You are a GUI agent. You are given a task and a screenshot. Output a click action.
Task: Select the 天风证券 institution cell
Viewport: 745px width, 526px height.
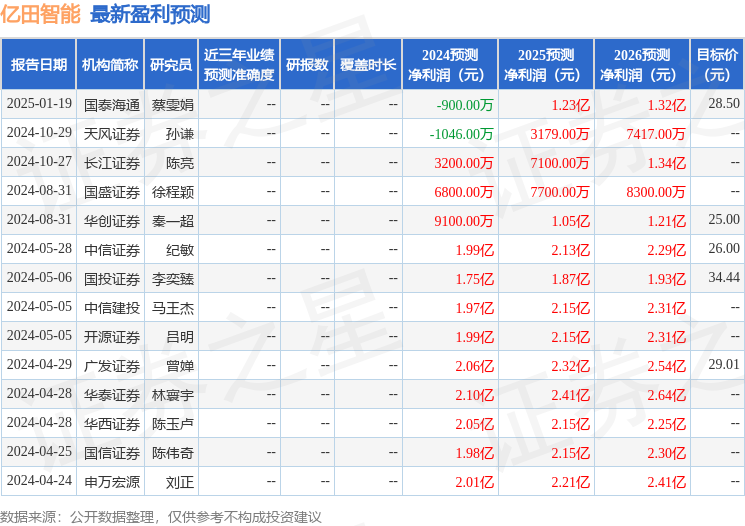112,134
